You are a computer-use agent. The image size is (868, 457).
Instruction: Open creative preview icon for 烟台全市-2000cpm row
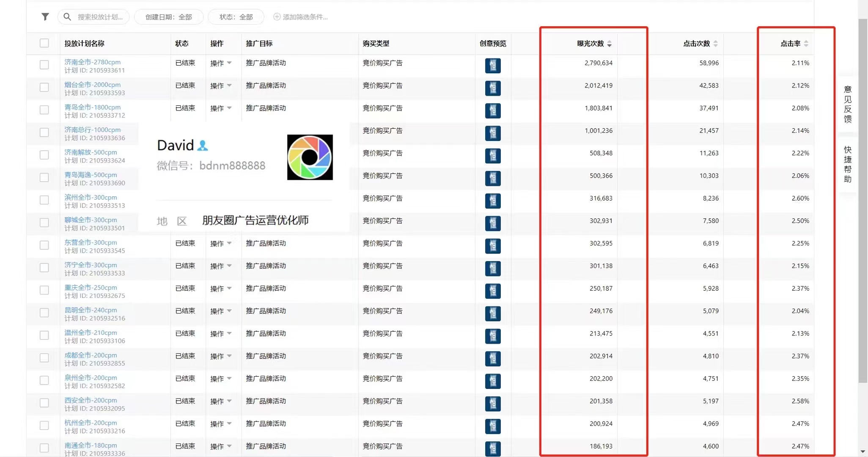(493, 88)
